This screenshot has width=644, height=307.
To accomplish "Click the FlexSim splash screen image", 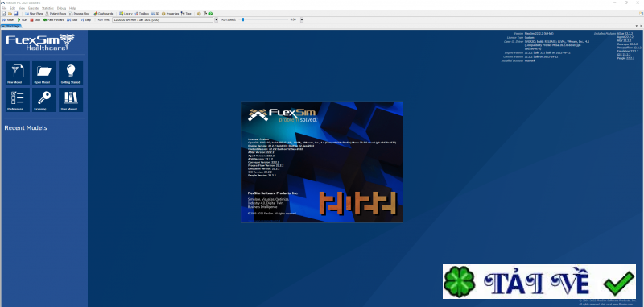I will (322, 162).
